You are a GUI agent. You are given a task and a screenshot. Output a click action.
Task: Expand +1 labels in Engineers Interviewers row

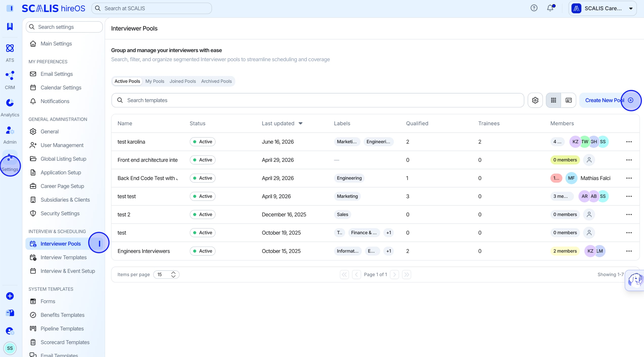[x=389, y=251]
